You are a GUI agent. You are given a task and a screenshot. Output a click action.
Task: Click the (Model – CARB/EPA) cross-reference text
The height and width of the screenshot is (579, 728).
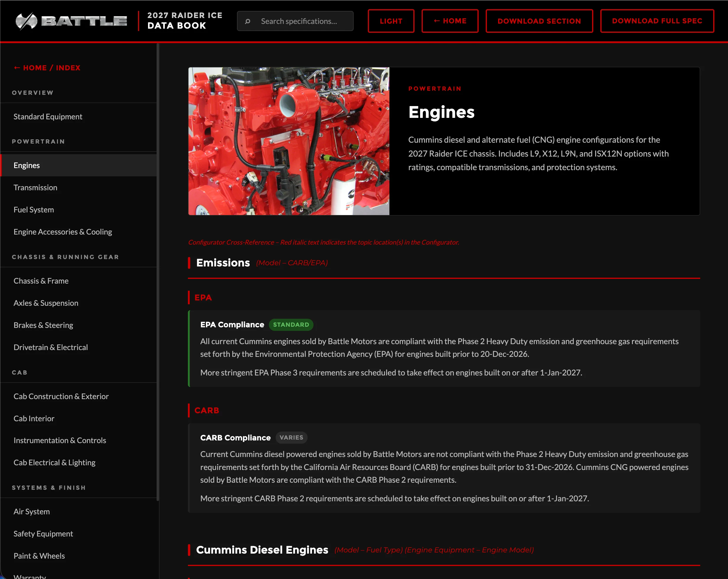point(292,263)
